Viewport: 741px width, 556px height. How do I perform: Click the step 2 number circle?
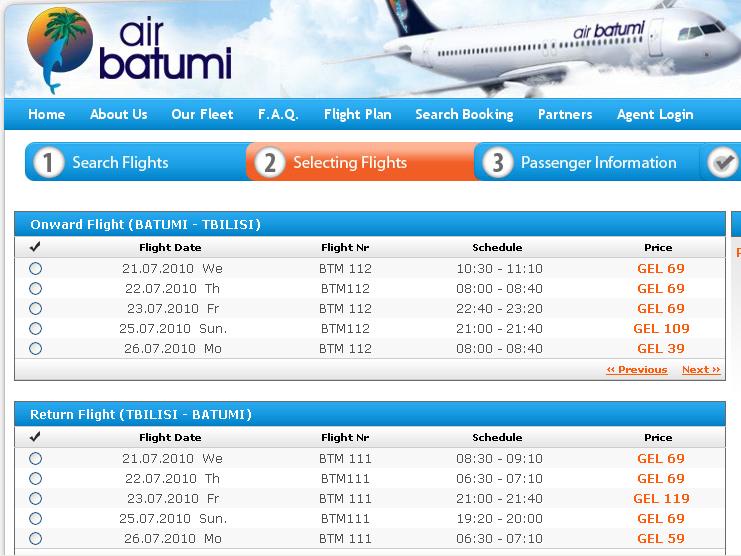[269, 162]
